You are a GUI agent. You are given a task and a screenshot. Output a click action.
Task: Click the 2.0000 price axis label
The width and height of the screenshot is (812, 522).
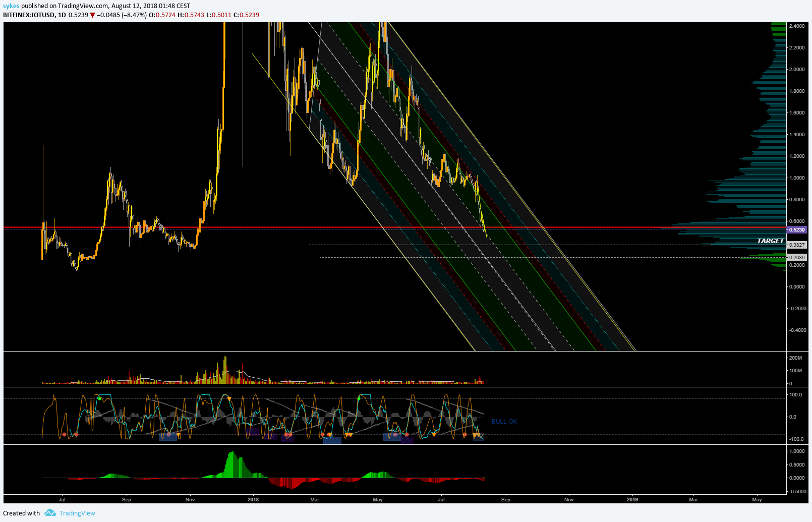point(797,70)
